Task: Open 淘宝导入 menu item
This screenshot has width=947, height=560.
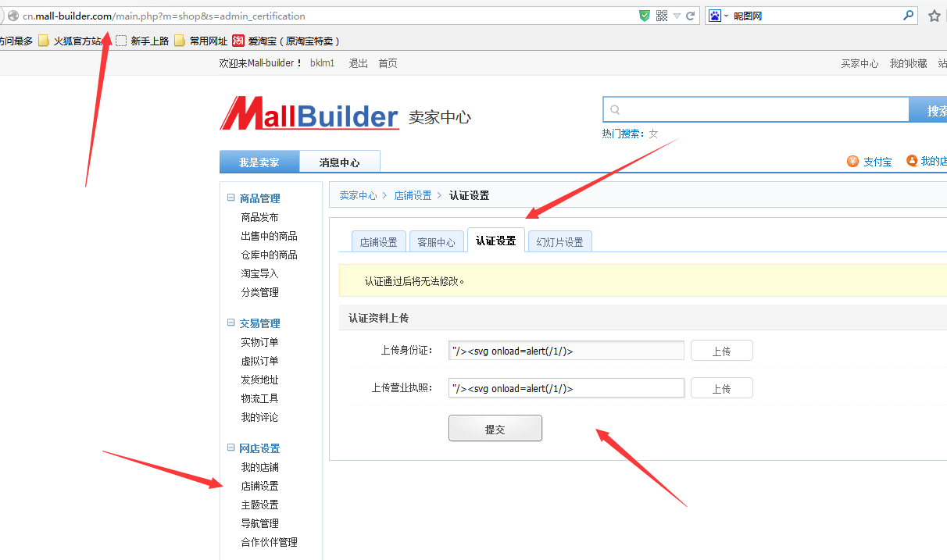Action: (x=259, y=273)
